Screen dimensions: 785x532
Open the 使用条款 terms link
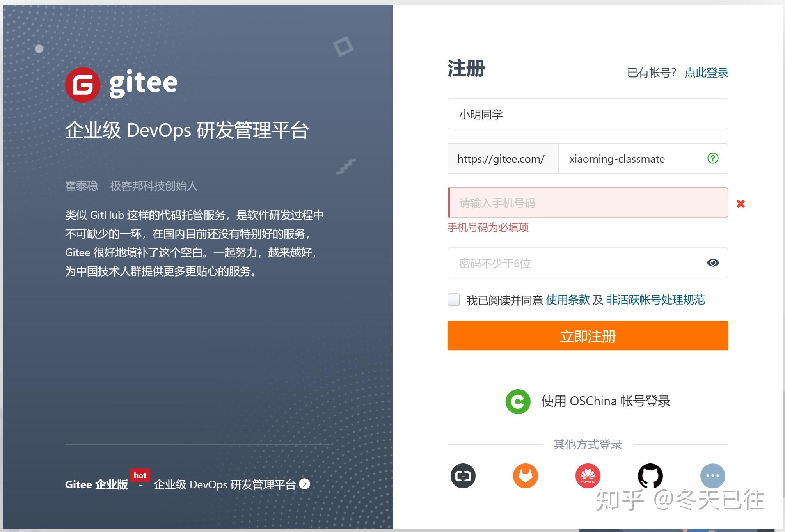coord(568,300)
